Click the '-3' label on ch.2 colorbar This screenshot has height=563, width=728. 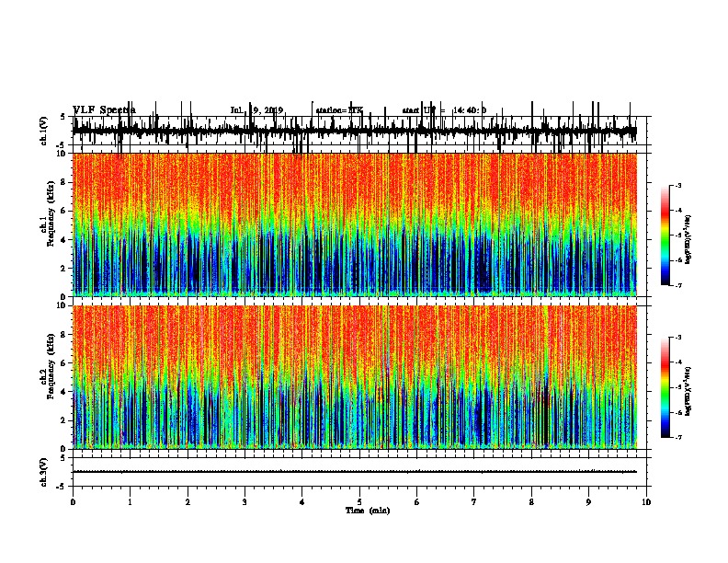click(677, 338)
